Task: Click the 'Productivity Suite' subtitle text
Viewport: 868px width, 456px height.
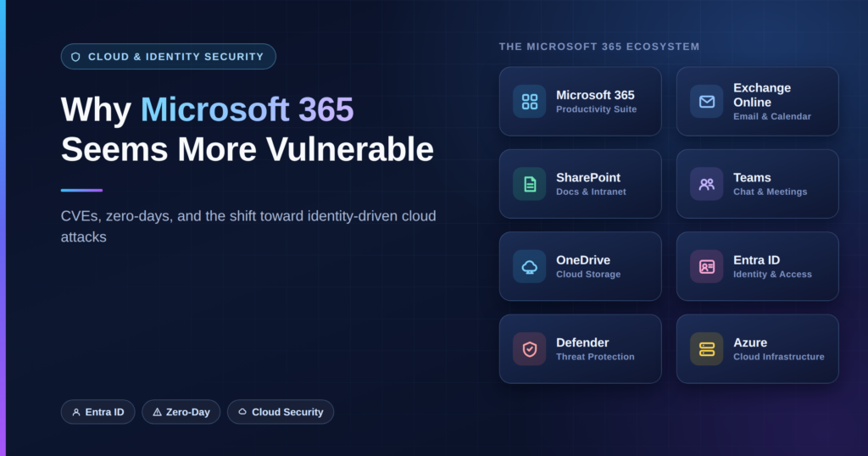Action: click(x=596, y=109)
